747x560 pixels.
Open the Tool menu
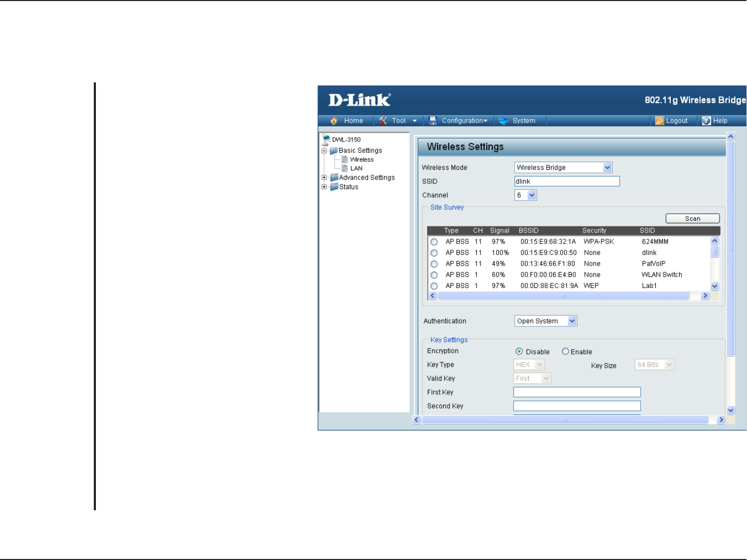[x=399, y=121]
